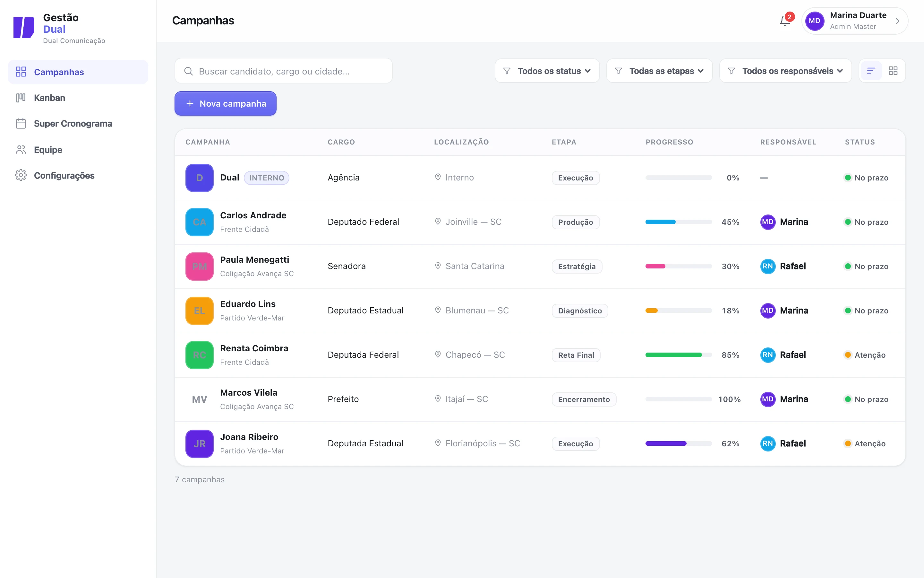924x578 pixels.
Task: Click Eduardo Lins' EL avatar
Action: coord(199,311)
